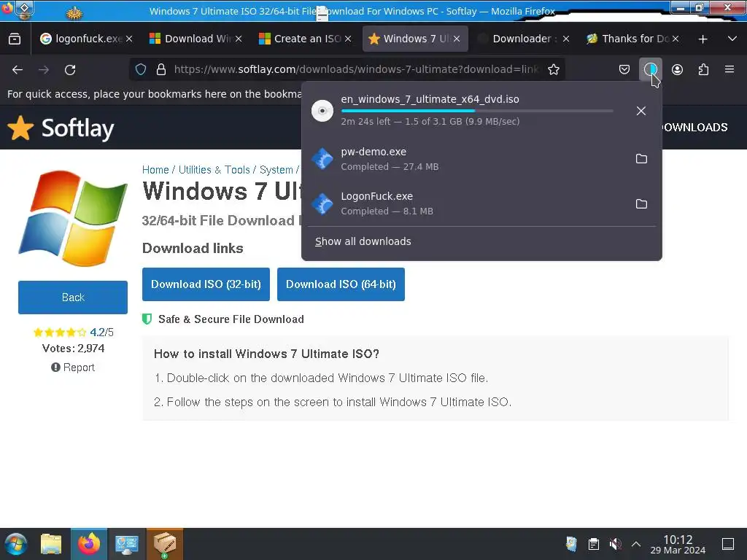This screenshot has width=747, height=560.
Task: Open a new tab with the plus button
Action: pyautogui.click(x=703, y=39)
